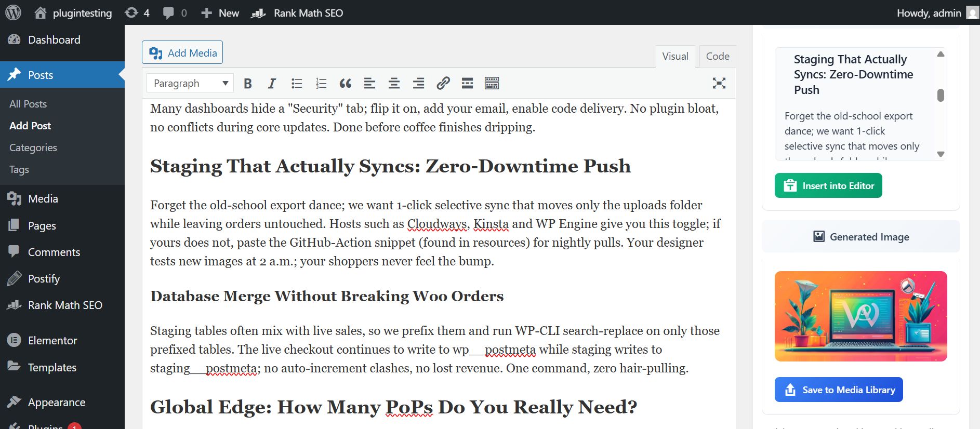
Task: Open Media in the sidebar
Action: pyautogui.click(x=62, y=198)
